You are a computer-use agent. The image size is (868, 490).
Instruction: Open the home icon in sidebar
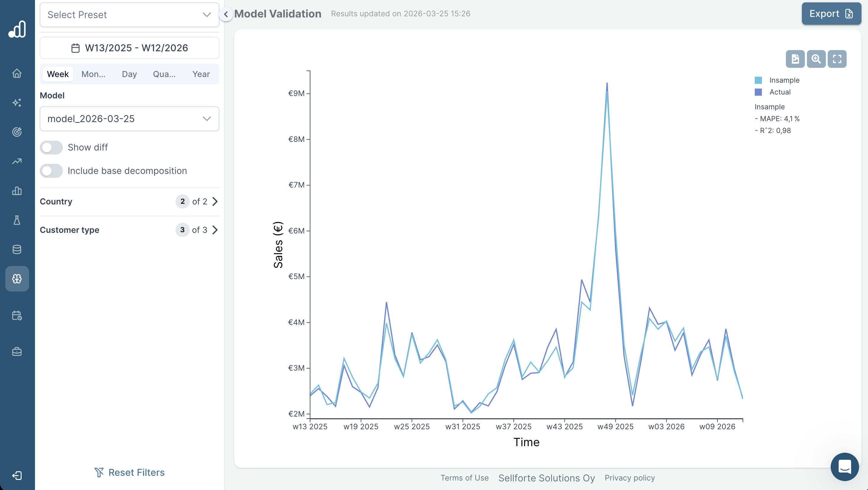click(x=17, y=73)
